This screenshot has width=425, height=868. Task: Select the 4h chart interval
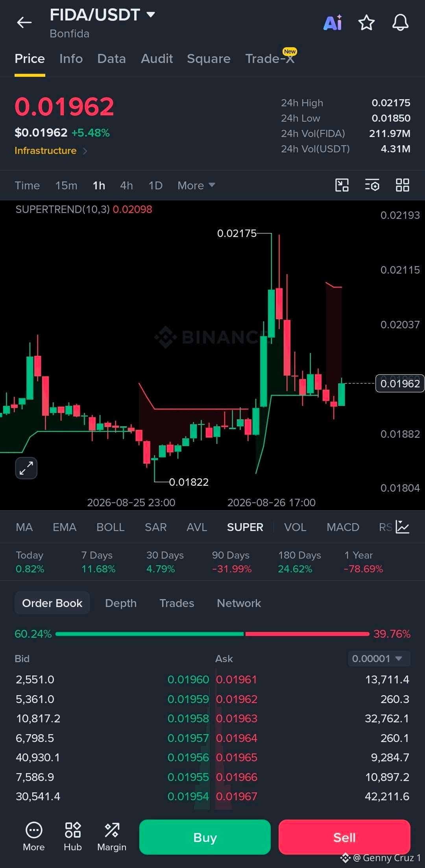point(126,185)
